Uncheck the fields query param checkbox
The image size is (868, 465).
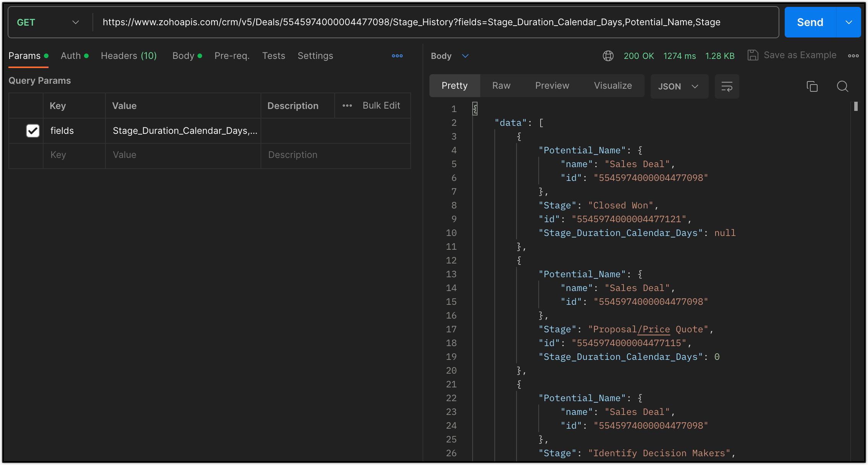33,131
